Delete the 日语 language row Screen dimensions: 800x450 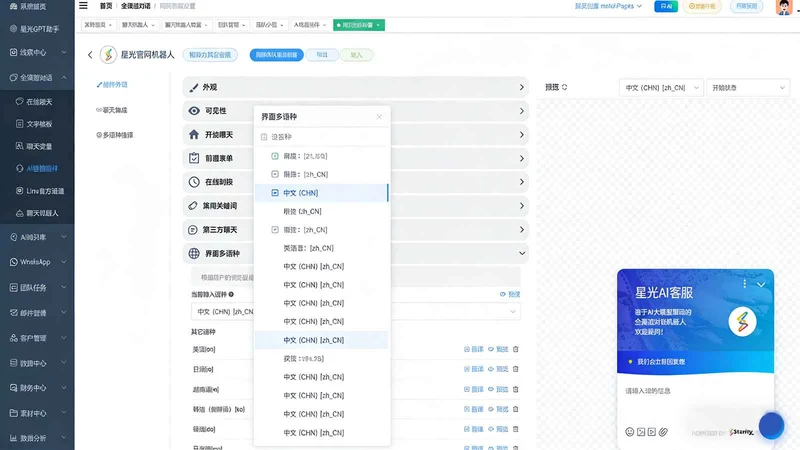click(515, 369)
